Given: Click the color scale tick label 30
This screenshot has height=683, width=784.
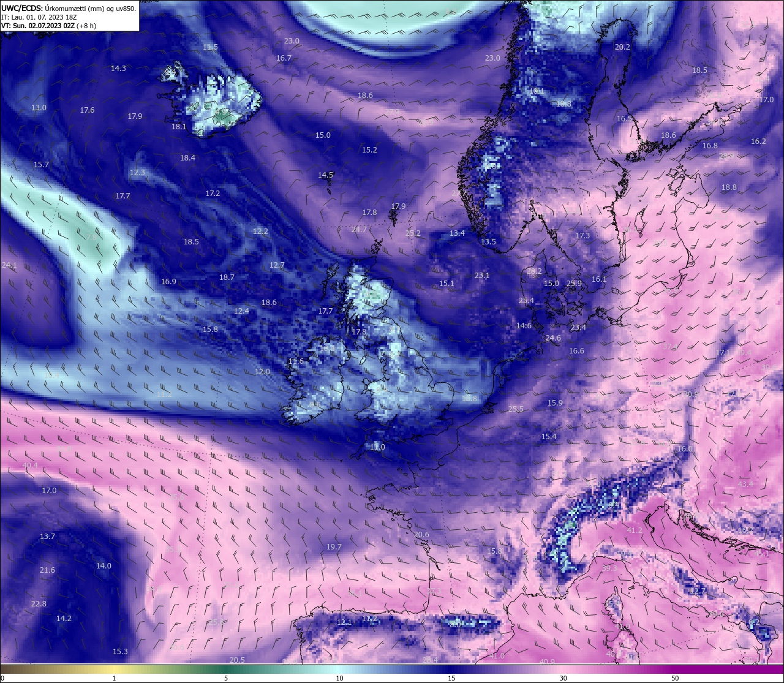Looking at the screenshot, I should (x=562, y=678).
